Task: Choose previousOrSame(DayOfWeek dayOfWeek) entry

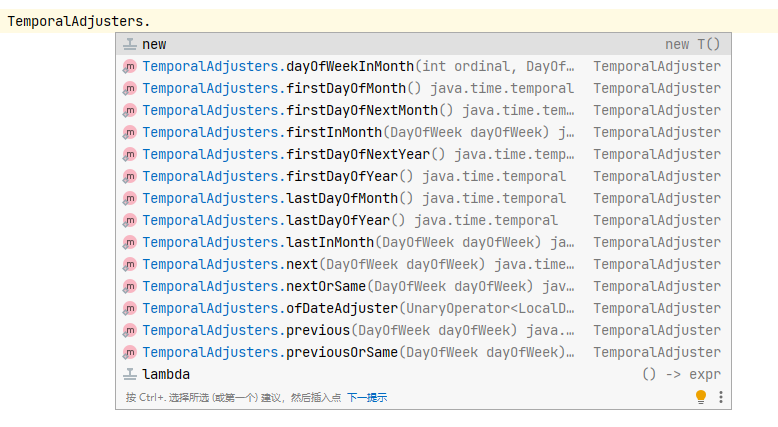Action: tap(423, 352)
